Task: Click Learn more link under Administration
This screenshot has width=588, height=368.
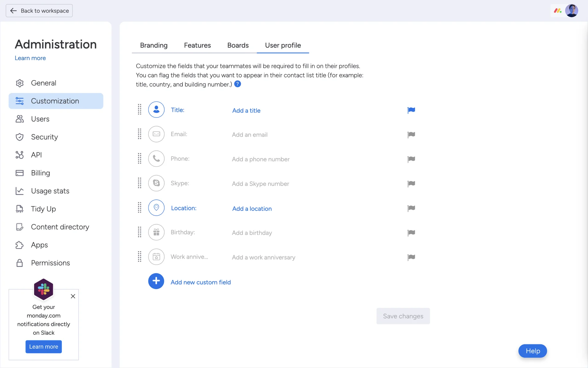Action: click(30, 58)
